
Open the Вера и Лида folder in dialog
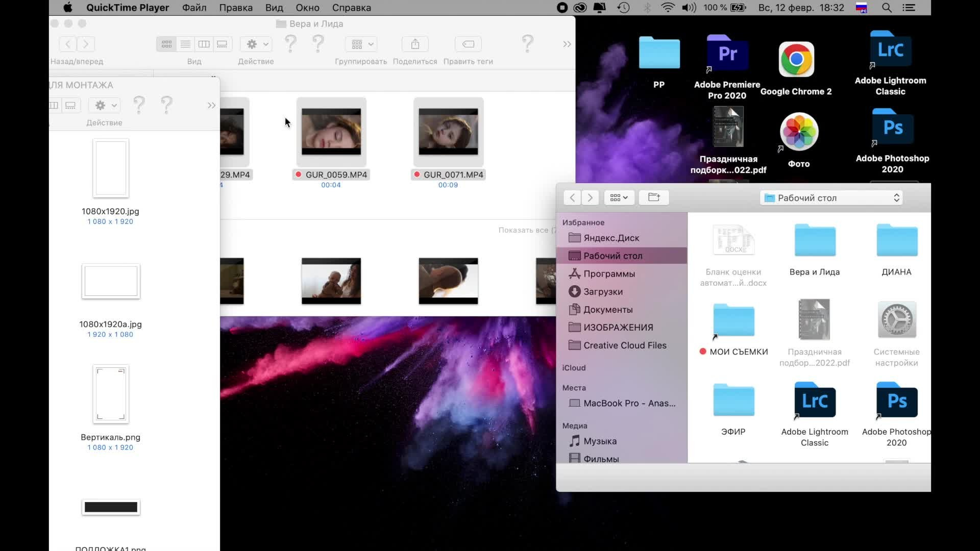point(815,241)
